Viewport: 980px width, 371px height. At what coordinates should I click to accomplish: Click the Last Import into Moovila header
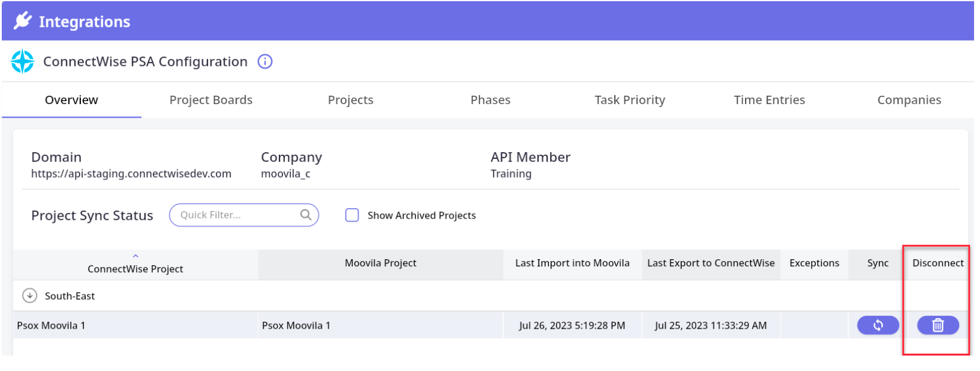tap(571, 263)
